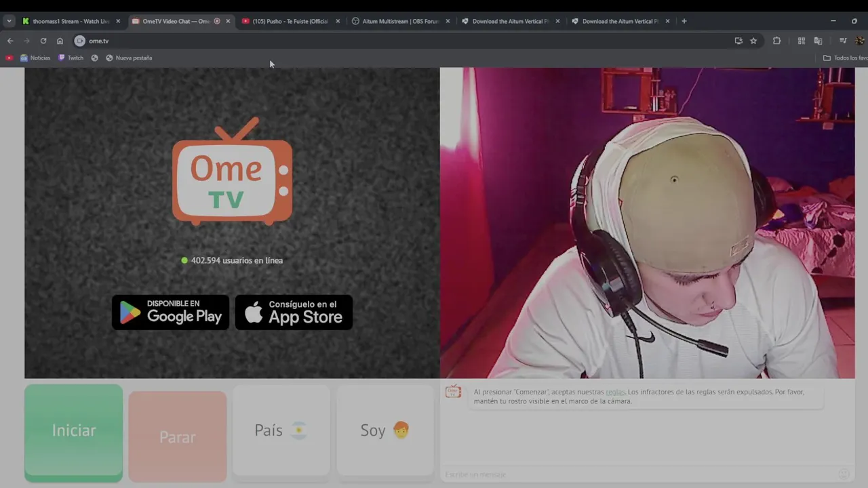Select gender with the Soy selector
The width and height of the screenshot is (868, 488).
pyautogui.click(x=384, y=430)
